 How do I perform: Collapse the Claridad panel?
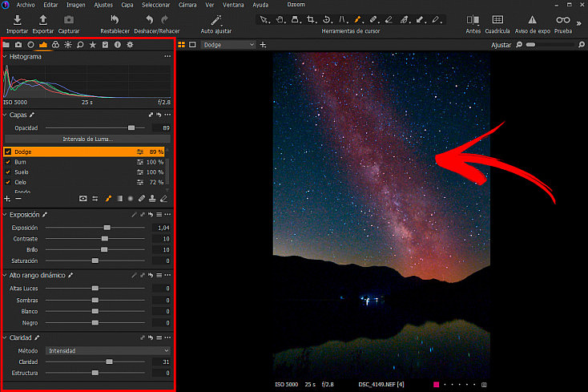5,337
